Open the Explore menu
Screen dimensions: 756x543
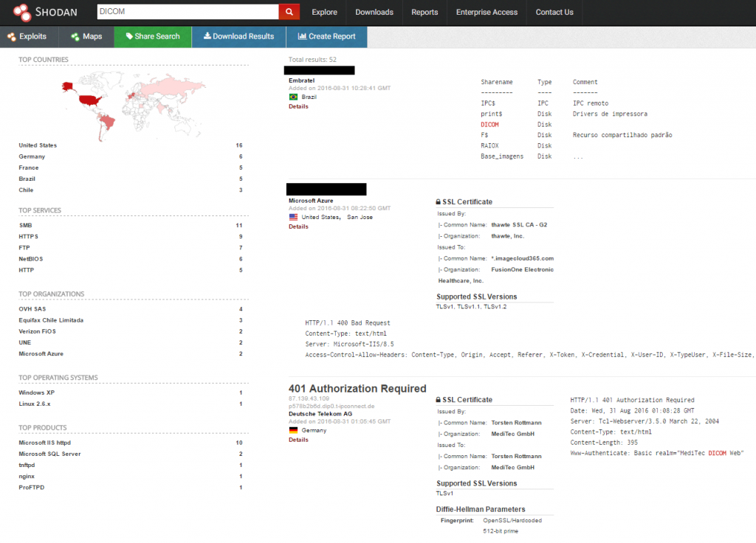pos(325,13)
